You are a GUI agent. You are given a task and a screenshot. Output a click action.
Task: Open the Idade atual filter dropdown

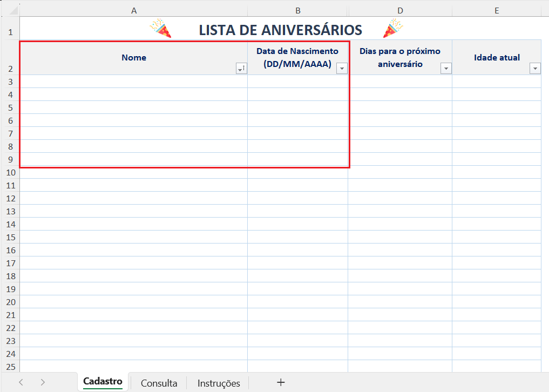[x=535, y=69]
